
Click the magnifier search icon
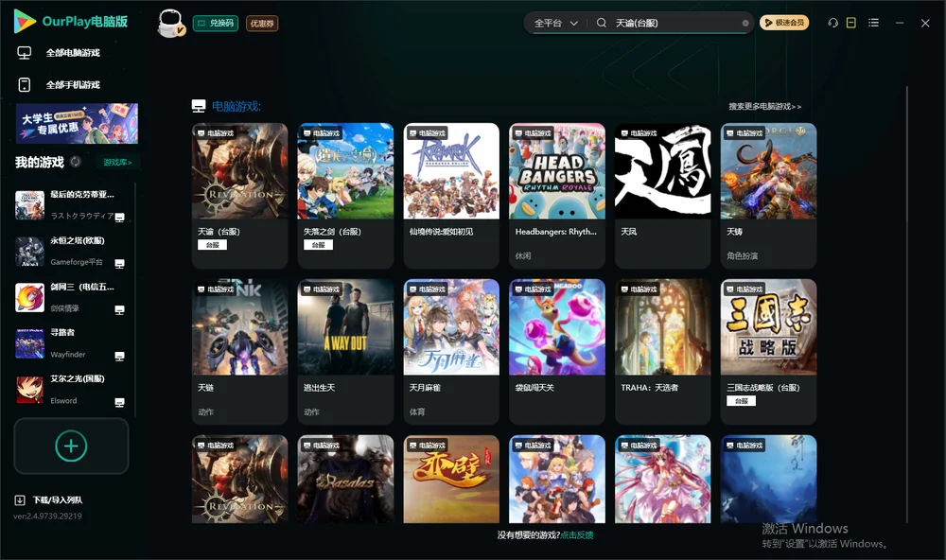click(602, 23)
